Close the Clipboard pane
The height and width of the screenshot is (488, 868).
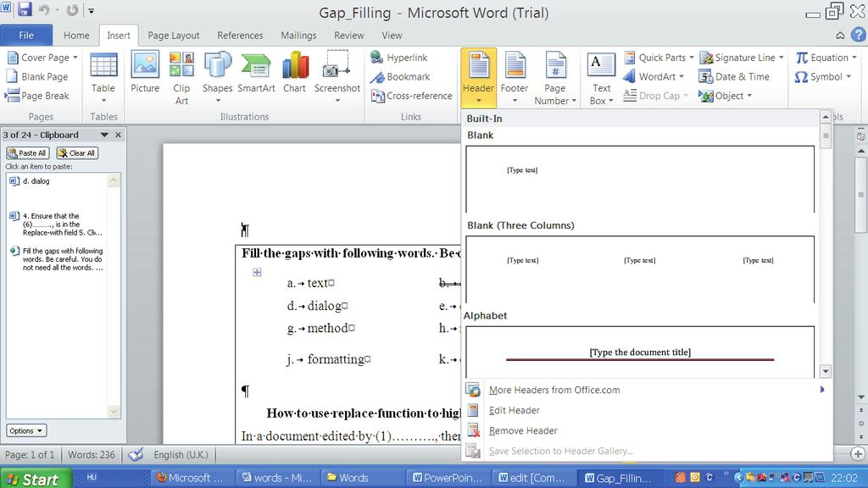click(x=118, y=135)
